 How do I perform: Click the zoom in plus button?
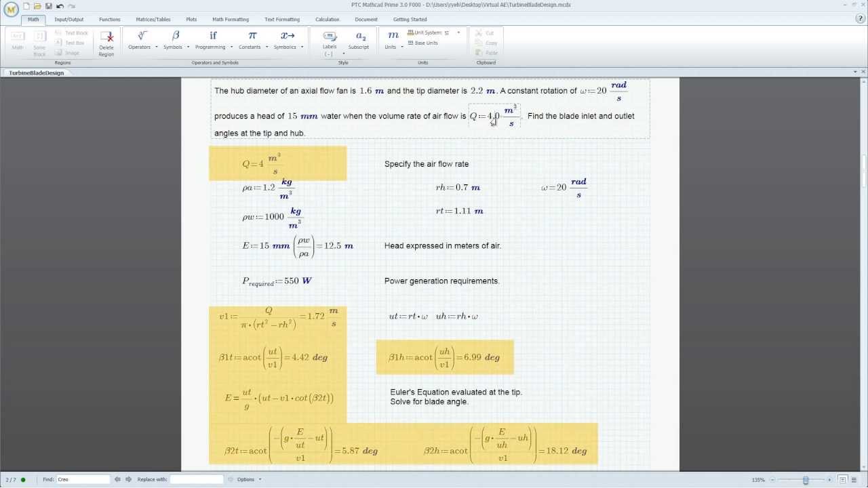tap(829, 480)
